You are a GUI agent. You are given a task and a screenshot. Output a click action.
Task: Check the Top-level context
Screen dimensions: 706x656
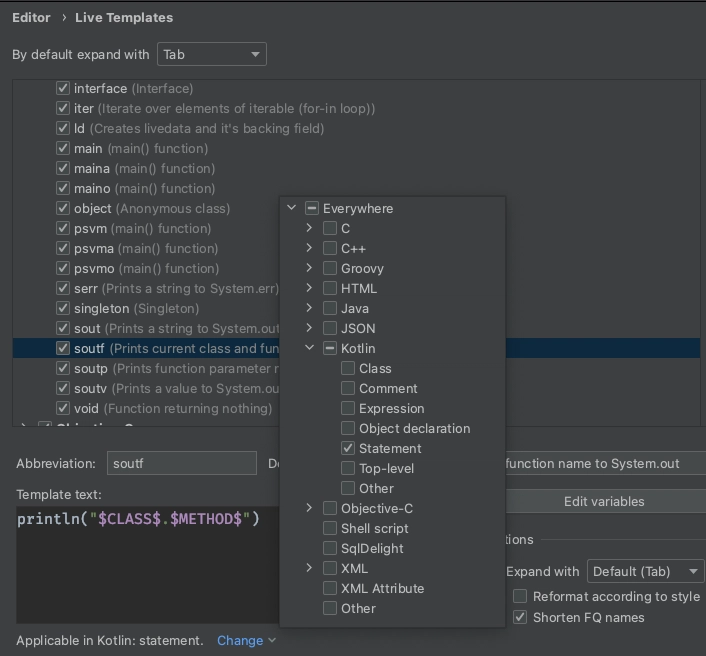click(348, 468)
